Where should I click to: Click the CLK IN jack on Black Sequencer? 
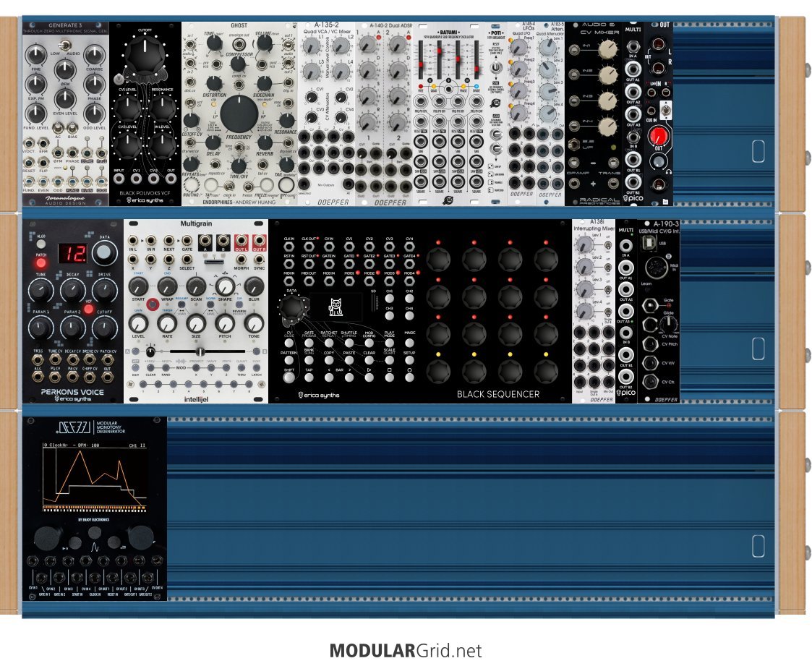point(289,247)
